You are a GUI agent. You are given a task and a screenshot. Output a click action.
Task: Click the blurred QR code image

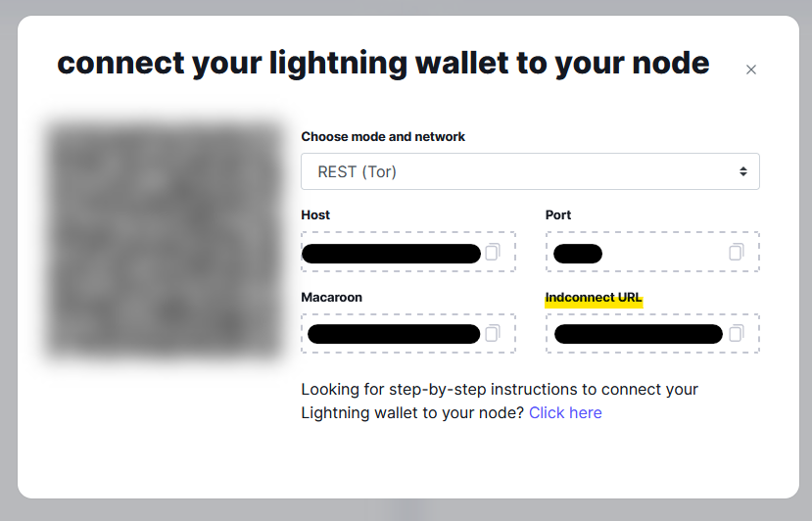(x=165, y=240)
